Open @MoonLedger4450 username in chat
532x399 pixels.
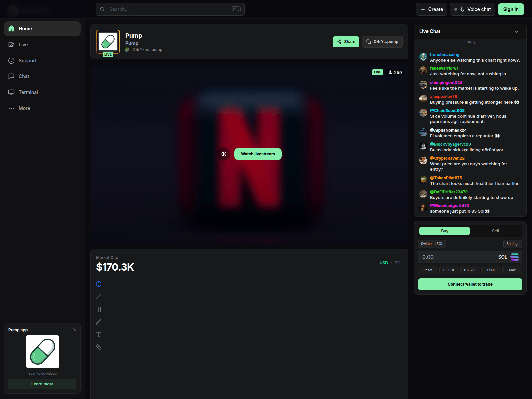tap(450, 206)
